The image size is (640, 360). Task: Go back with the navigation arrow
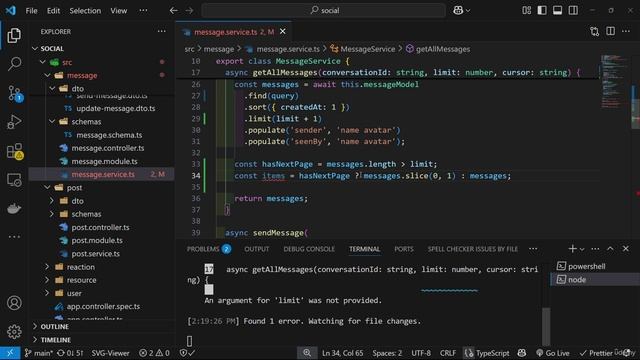coord(173,11)
